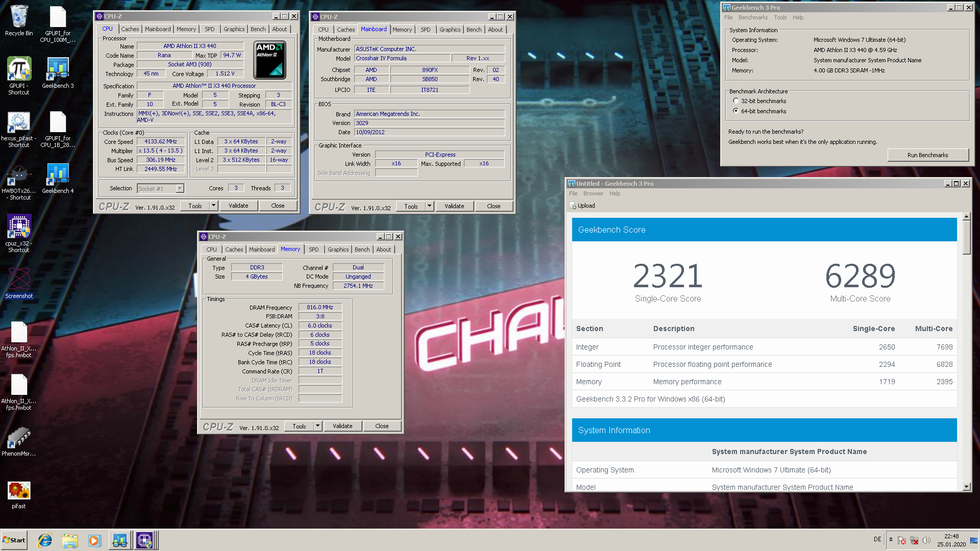
Task: Click Run Benchmarks button
Action: point(927,155)
